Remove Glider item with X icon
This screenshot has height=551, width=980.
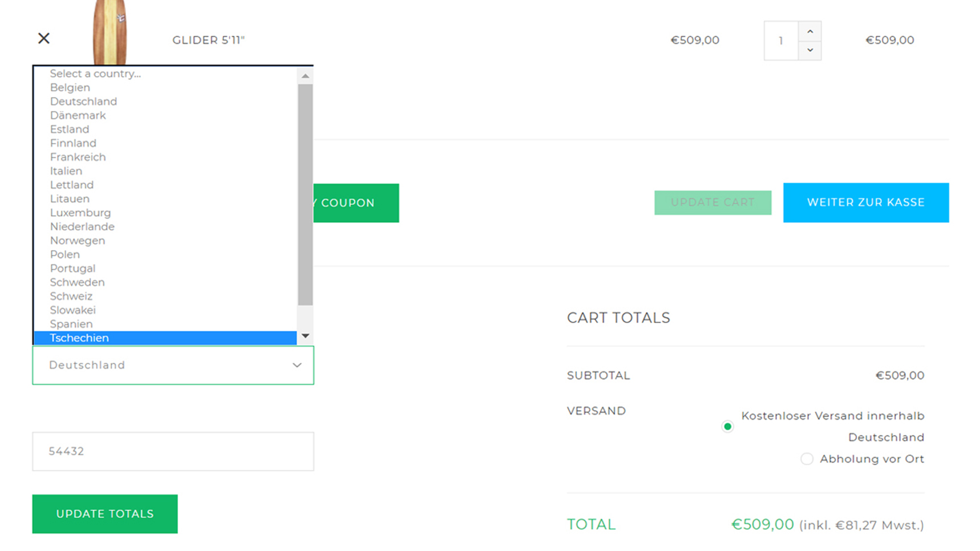pos(44,38)
